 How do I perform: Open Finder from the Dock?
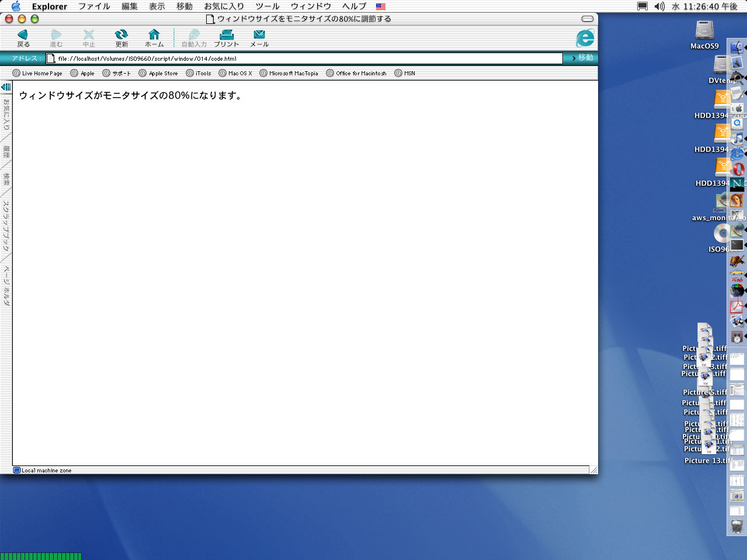[737, 47]
